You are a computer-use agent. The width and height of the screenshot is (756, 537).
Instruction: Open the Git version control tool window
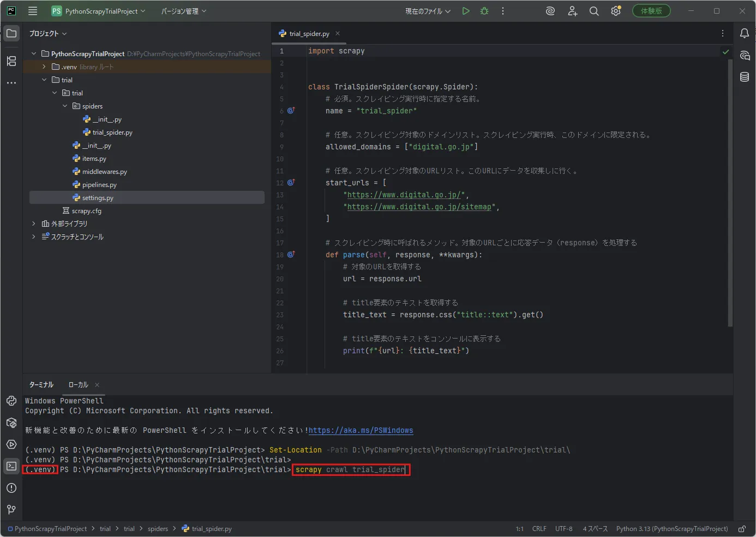click(x=11, y=510)
